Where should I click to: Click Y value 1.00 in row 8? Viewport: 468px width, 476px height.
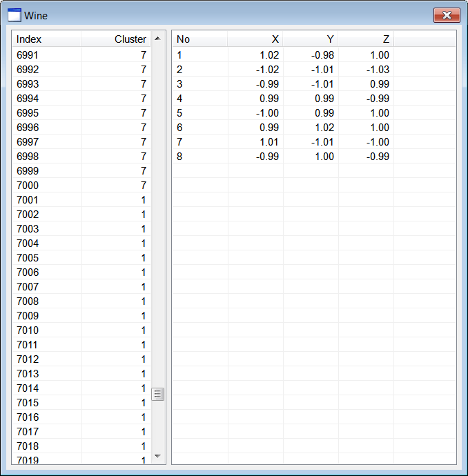click(x=324, y=157)
